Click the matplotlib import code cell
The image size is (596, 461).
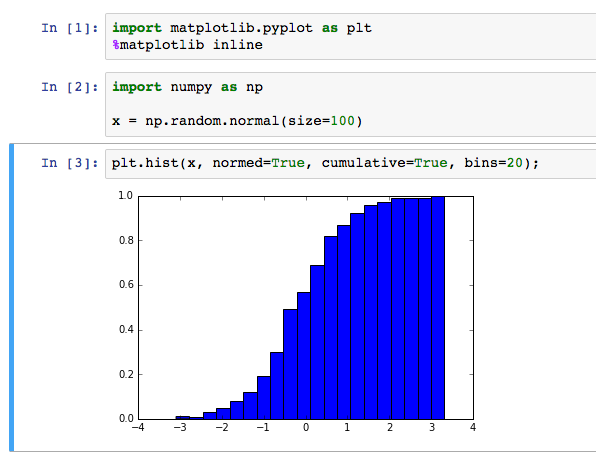click(x=350, y=36)
